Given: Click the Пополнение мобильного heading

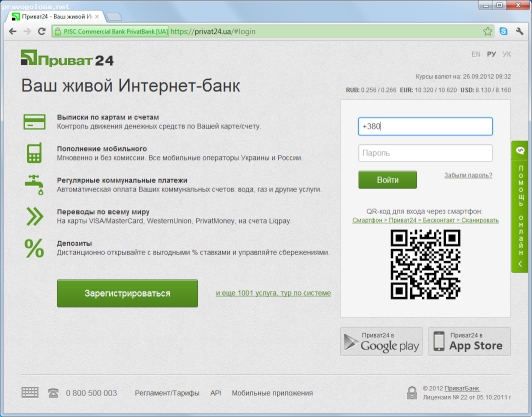Looking at the screenshot, I should pos(102,149).
